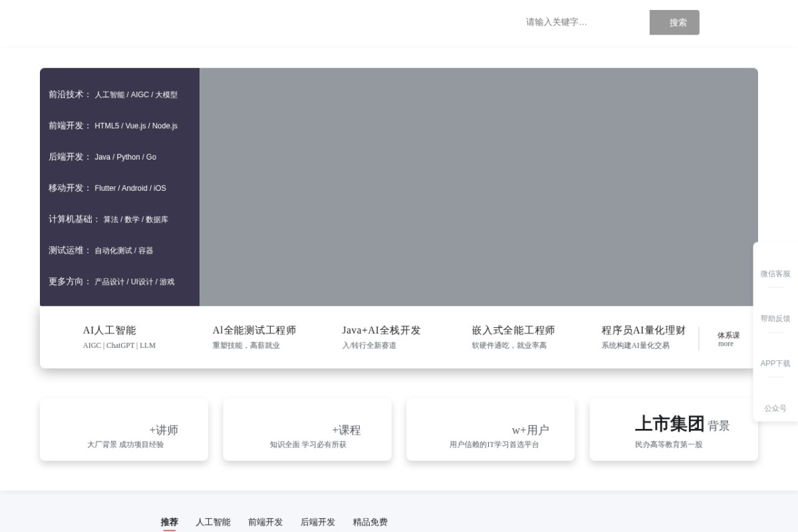
Task: Switch to the 精品免费 tab
Action: click(x=370, y=523)
